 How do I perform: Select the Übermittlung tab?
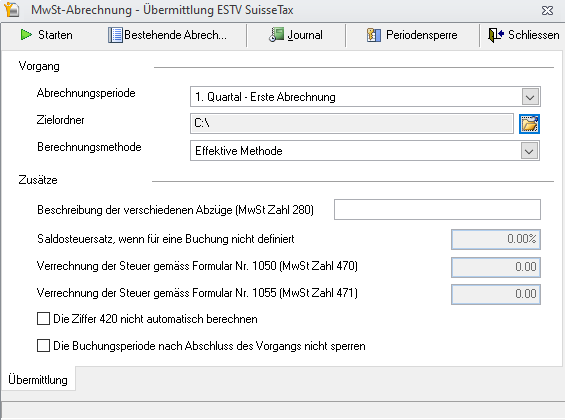coord(38,380)
